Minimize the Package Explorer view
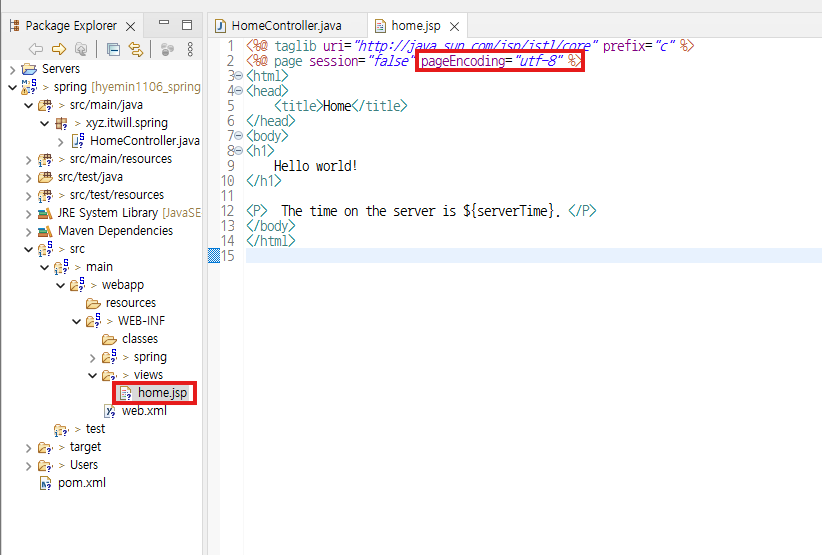Screen dimensions: 822x555 point(164,23)
